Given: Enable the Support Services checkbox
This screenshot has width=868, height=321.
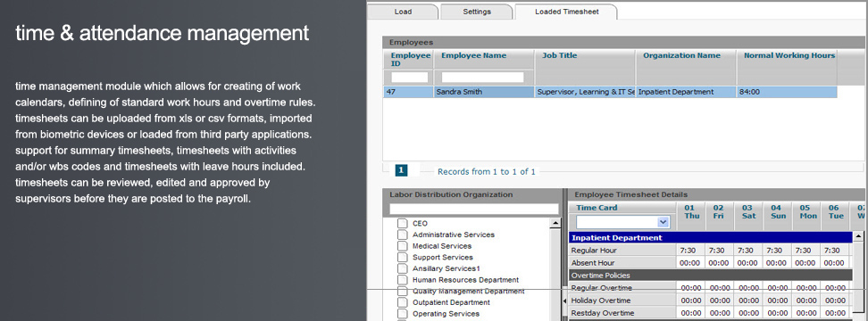Looking at the screenshot, I should 403,258.
